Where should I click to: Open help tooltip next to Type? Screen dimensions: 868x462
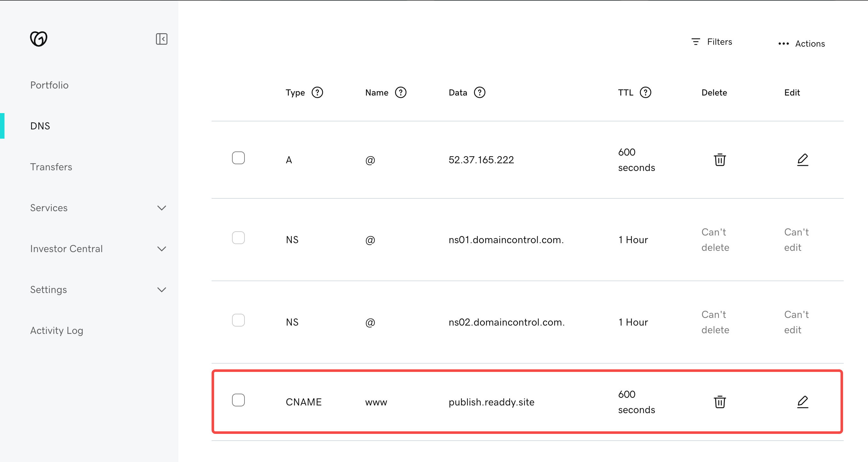pos(317,92)
